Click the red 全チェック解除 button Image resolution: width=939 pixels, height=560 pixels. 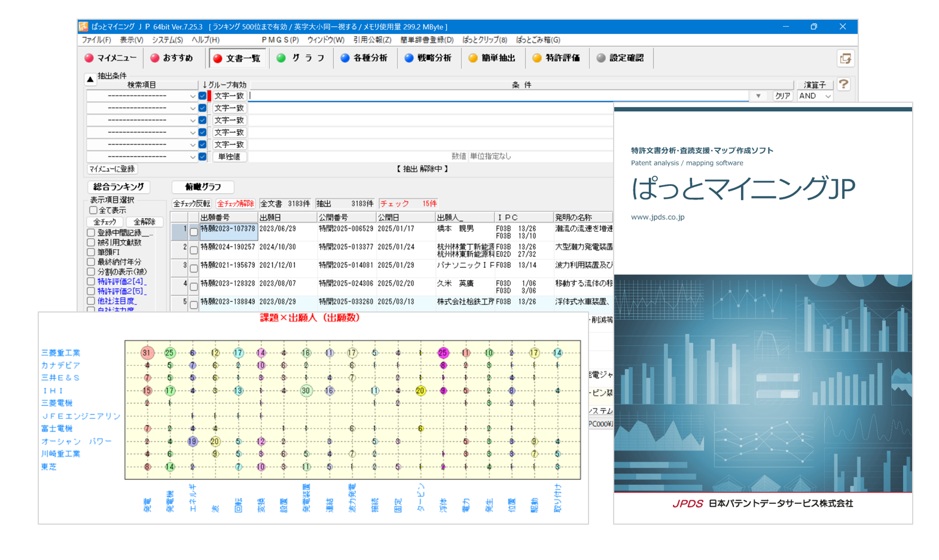pos(236,204)
